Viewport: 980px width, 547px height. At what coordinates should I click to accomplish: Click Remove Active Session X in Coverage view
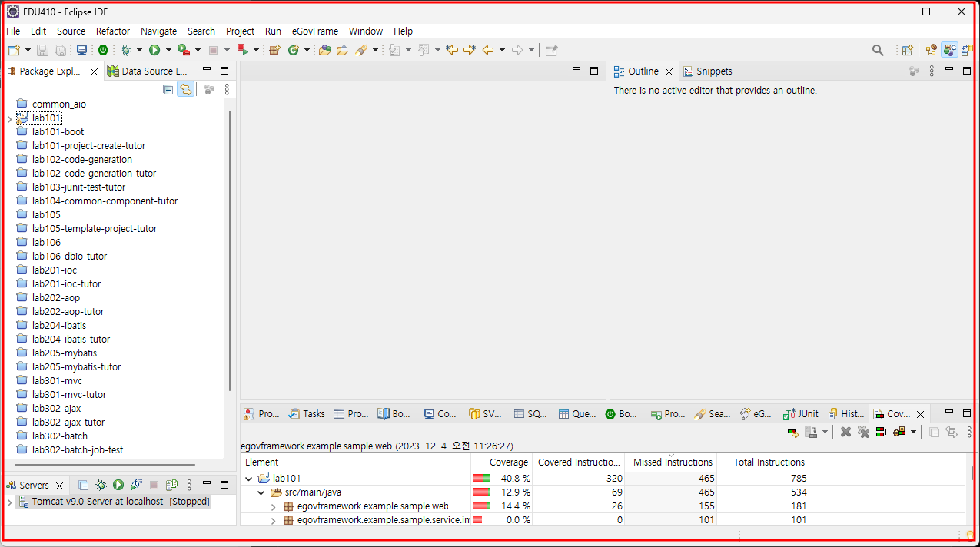845,433
